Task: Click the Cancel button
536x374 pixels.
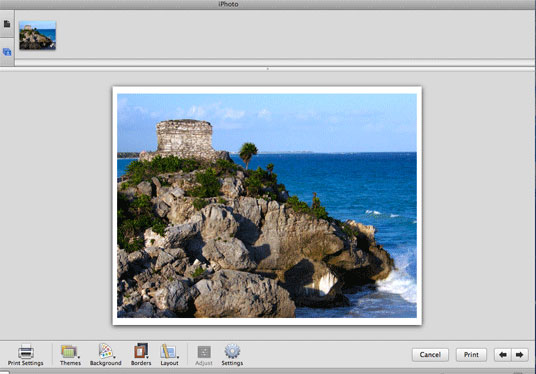Action: [x=430, y=355]
